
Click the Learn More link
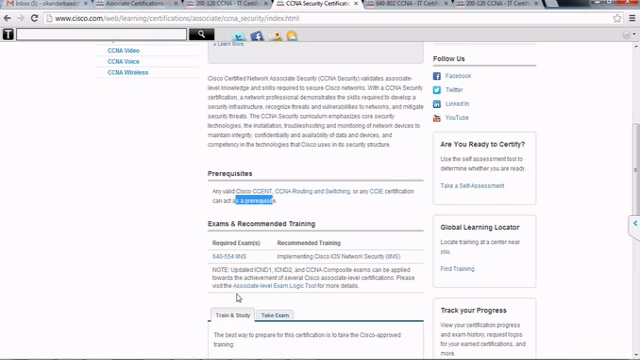coord(231,44)
